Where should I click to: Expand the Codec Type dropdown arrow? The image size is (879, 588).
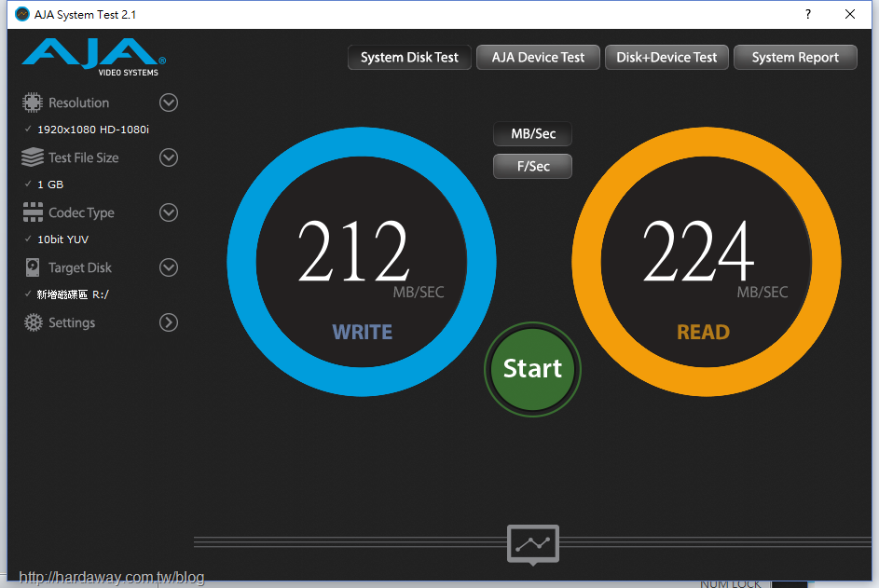[169, 212]
